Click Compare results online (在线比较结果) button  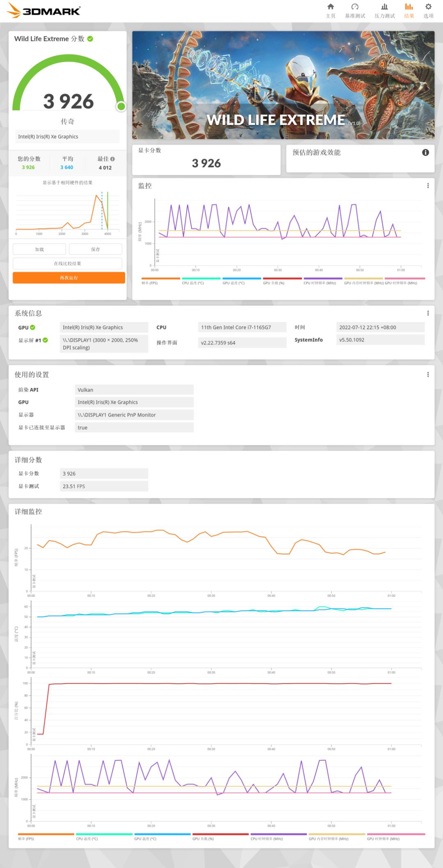(67, 264)
